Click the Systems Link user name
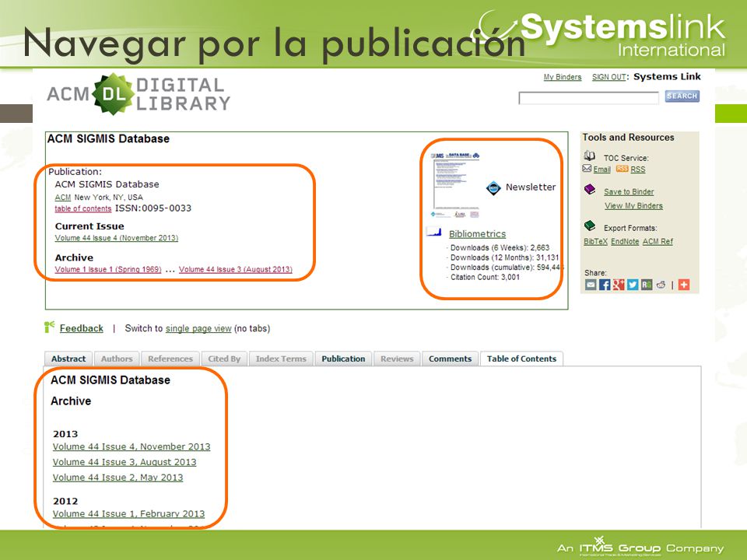Image resolution: width=747 pixels, height=560 pixels. coord(667,77)
